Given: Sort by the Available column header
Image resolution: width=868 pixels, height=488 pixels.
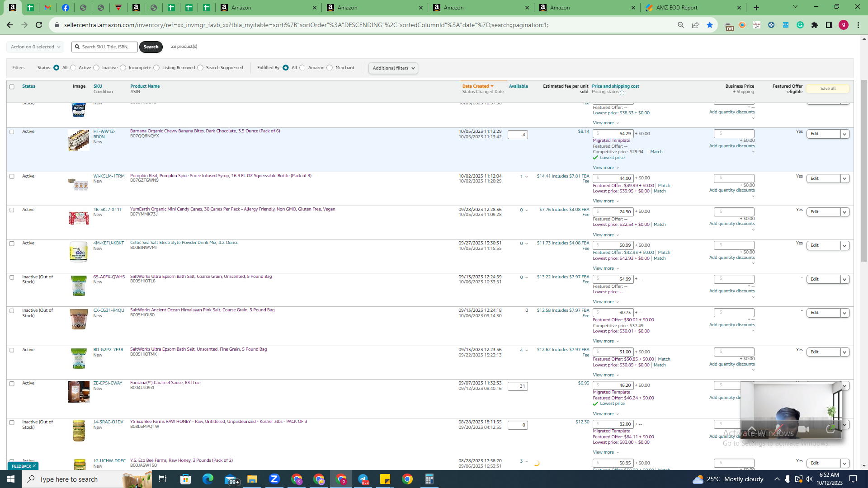Looking at the screenshot, I should pyautogui.click(x=519, y=86).
